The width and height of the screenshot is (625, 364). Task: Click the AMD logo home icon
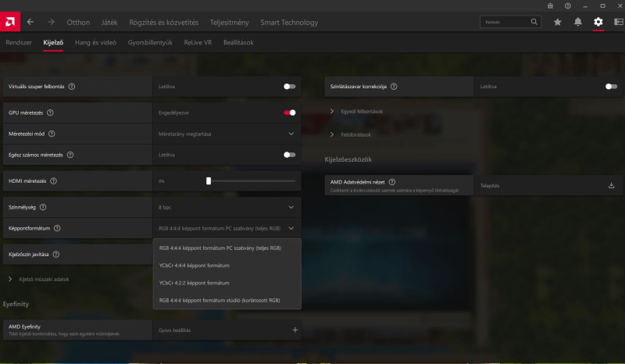click(10, 22)
